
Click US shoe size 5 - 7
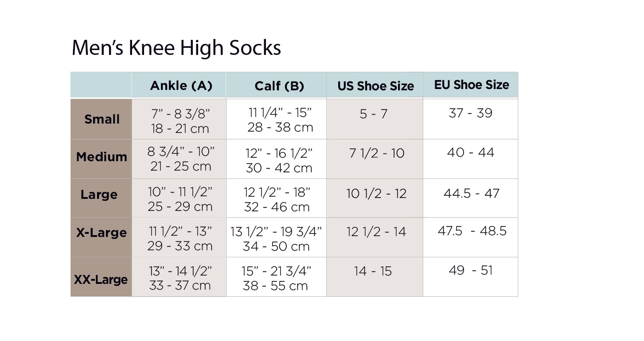[374, 114]
